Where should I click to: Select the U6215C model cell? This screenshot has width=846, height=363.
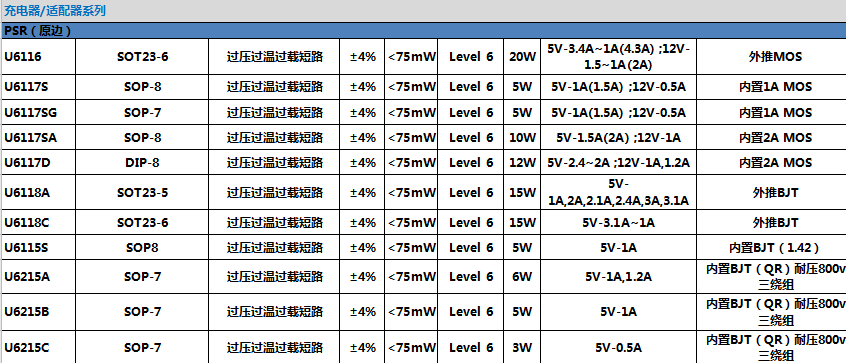[x=38, y=347]
